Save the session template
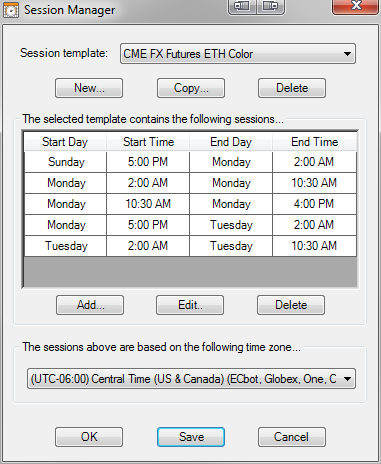Screen dimensions: 381x464 [x=191, y=437]
